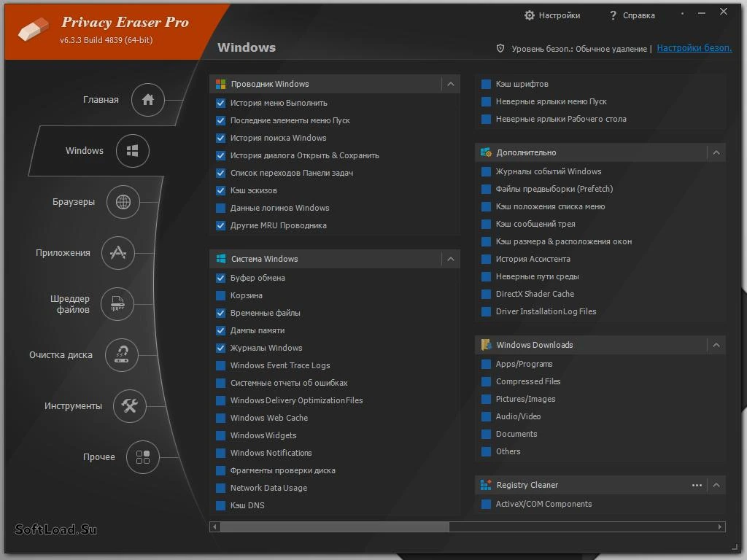Open the Браузеры globe icon

123,202
